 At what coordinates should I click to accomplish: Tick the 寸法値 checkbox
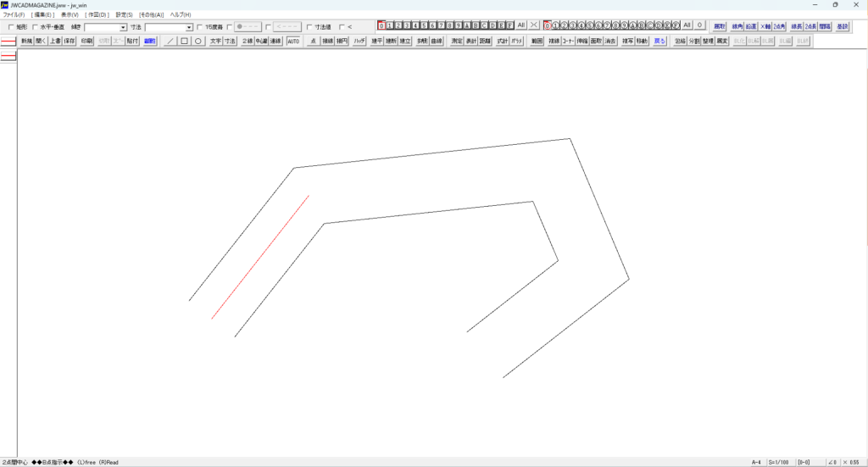(309, 27)
